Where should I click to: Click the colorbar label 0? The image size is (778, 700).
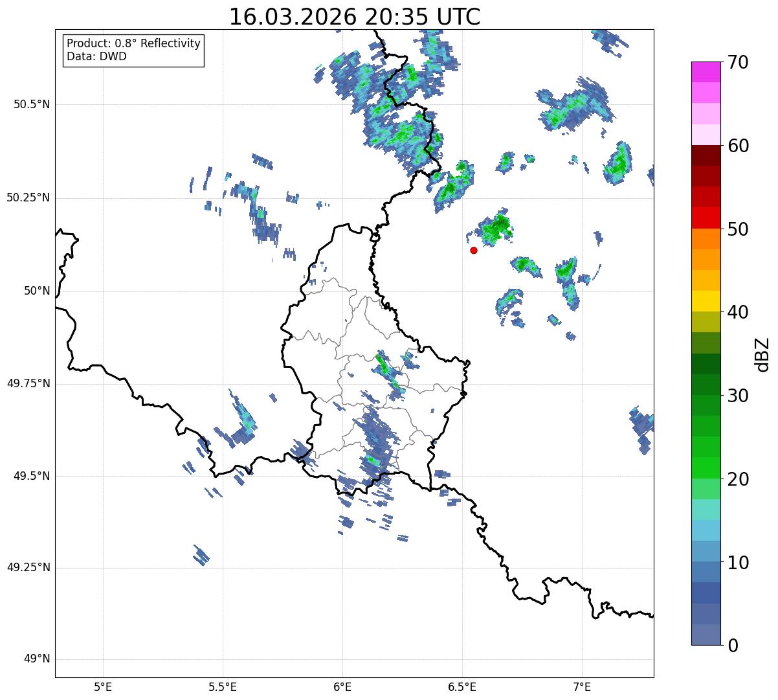point(733,646)
